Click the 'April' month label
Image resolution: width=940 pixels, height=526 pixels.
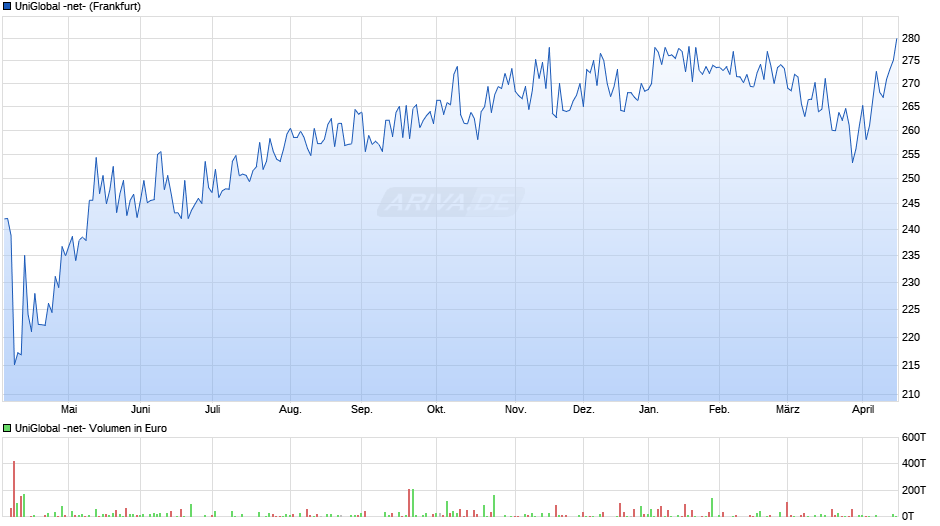pos(863,409)
